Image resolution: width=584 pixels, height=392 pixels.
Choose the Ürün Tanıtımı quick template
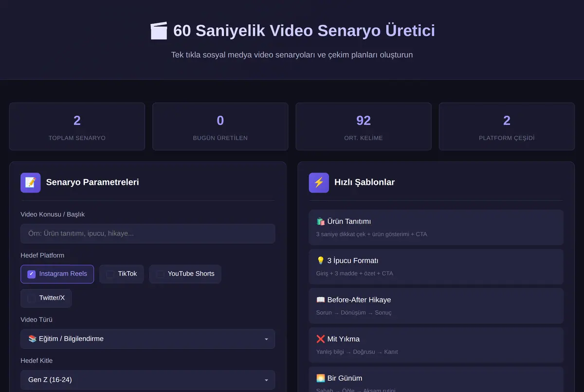tap(436, 227)
